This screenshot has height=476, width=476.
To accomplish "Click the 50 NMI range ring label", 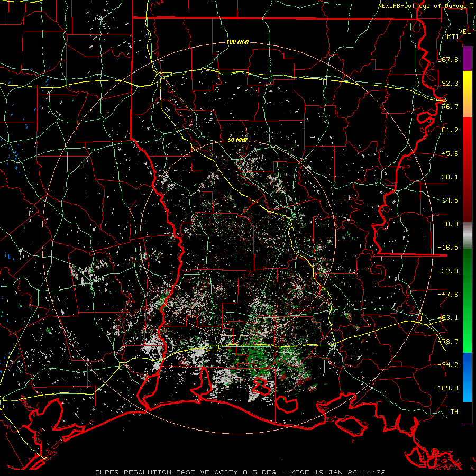I will pyautogui.click(x=237, y=140).
